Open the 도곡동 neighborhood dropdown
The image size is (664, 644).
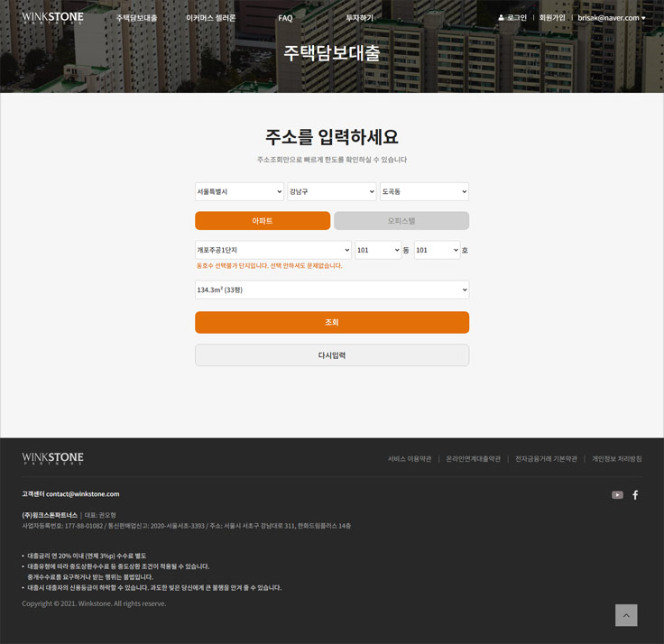424,192
